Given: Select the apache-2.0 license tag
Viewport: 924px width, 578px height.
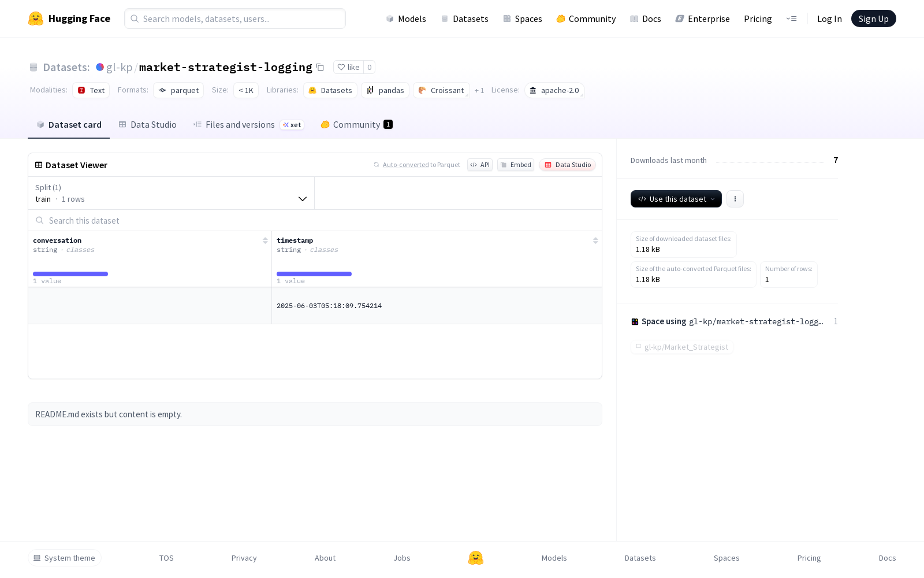Looking at the screenshot, I should 554,90.
